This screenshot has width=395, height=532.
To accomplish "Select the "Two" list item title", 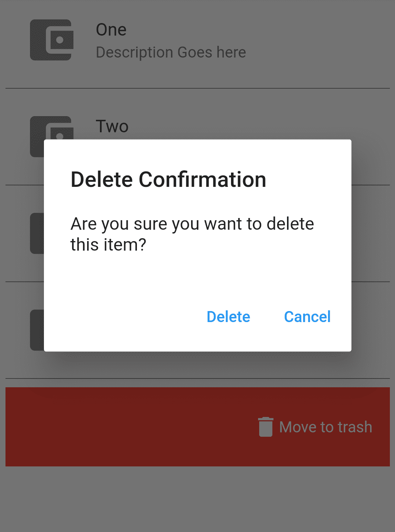I will tap(112, 126).
